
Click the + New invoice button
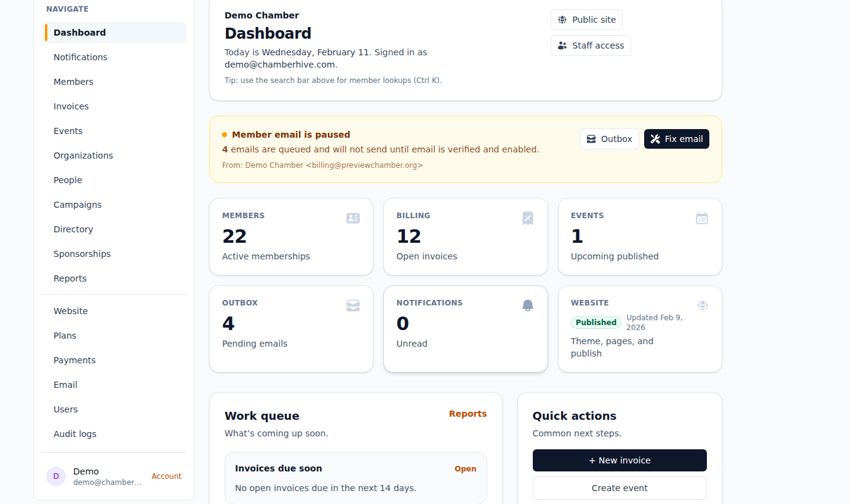click(619, 460)
